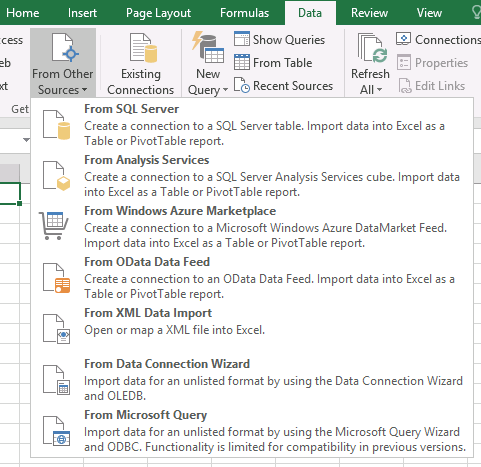Click the From SQL Server icon

tap(56, 125)
